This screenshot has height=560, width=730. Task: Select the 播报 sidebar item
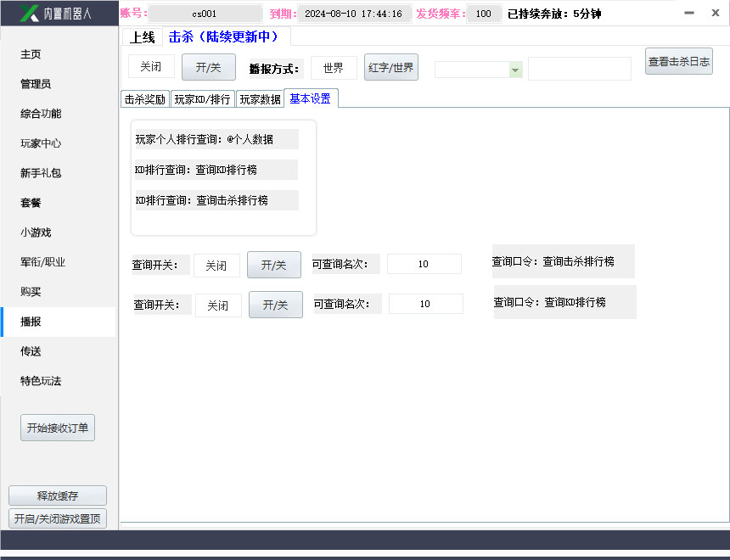click(59, 322)
